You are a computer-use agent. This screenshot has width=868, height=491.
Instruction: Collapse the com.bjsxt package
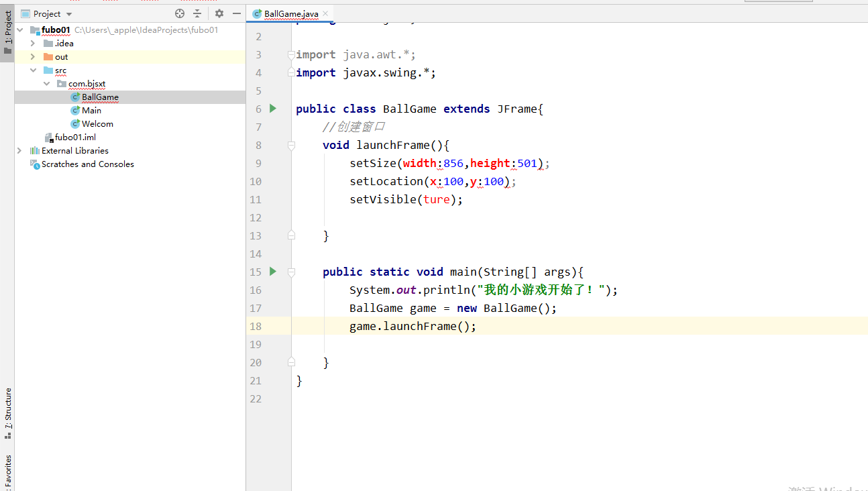46,84
